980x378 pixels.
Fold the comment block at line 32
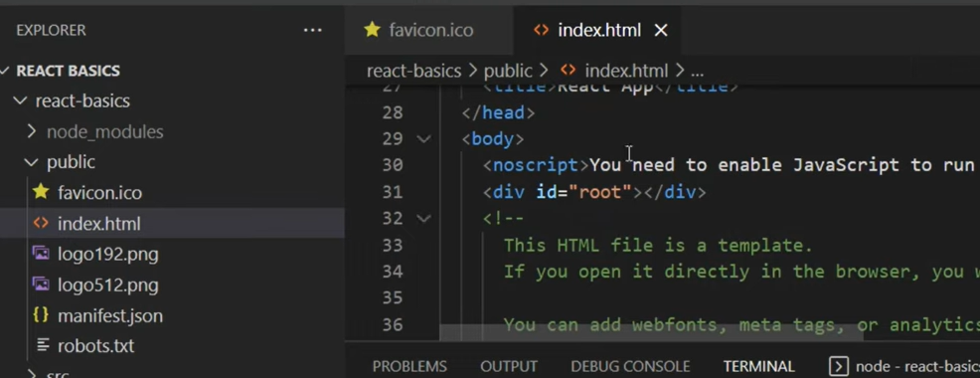click(423, 218)
